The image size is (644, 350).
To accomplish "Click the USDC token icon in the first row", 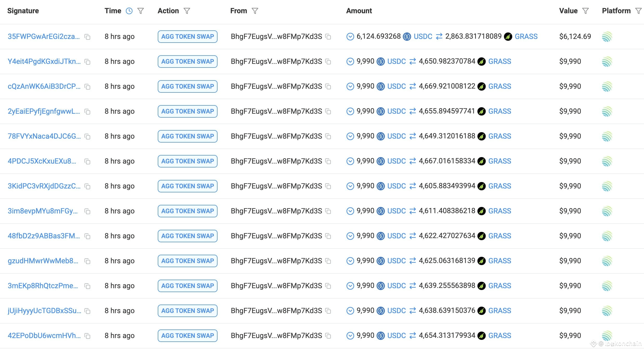I will 406,37.
